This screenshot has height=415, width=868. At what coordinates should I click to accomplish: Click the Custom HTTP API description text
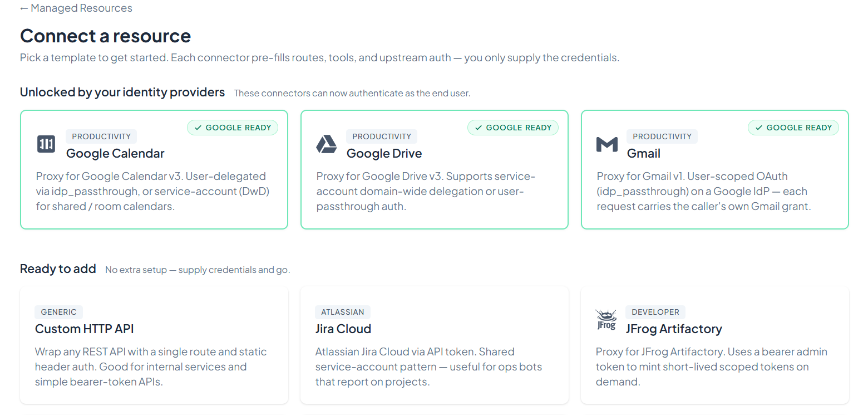[151, 367]
